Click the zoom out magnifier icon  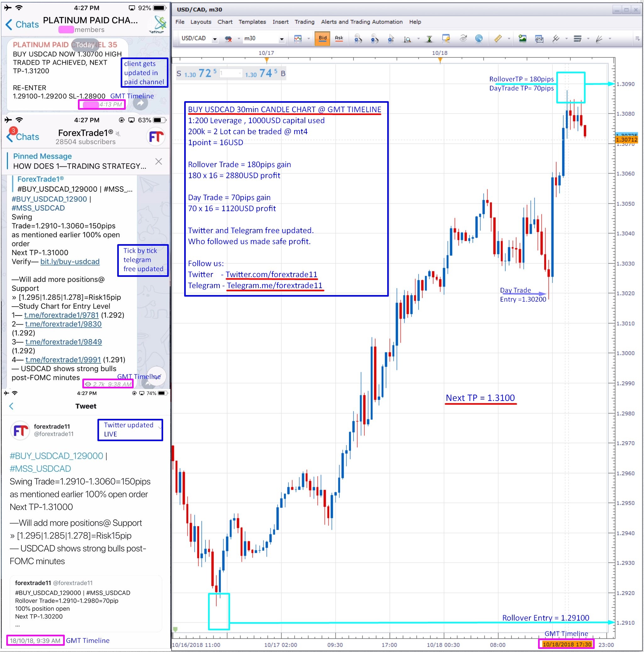tap(374, 39)
